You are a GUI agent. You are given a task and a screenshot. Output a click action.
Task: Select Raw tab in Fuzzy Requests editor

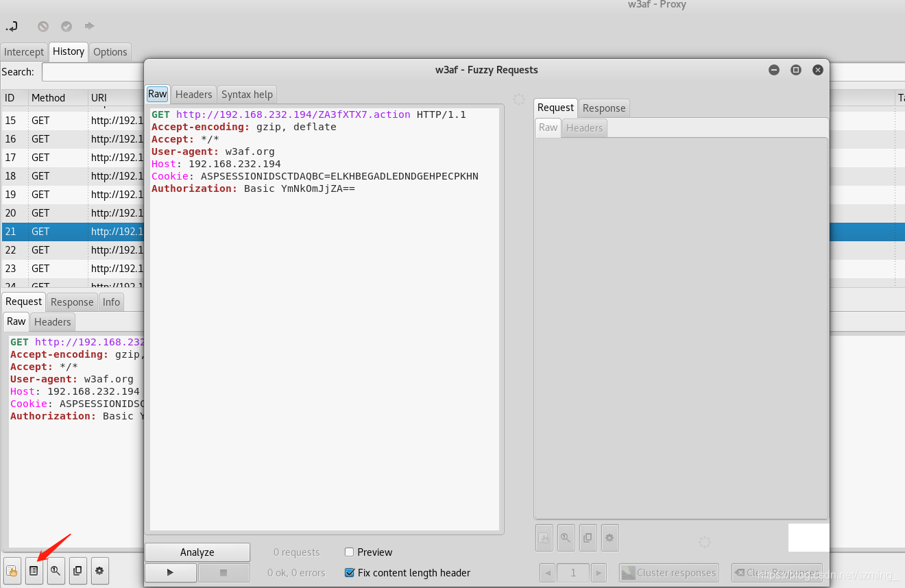tap(158, 94)
